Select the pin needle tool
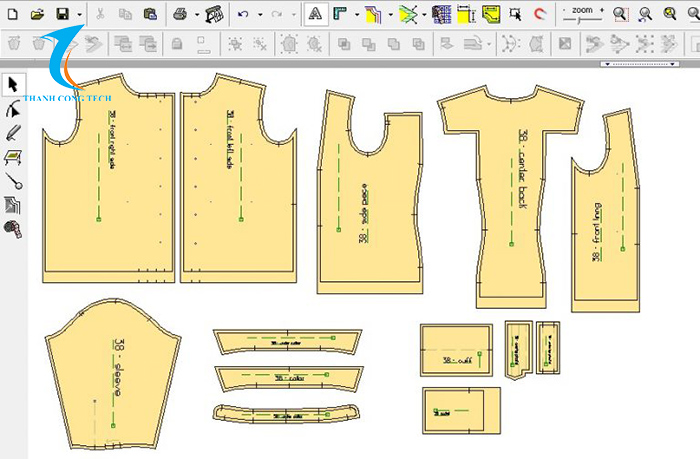The height and width of the screenshot is (459, 700). coord(14,181)
